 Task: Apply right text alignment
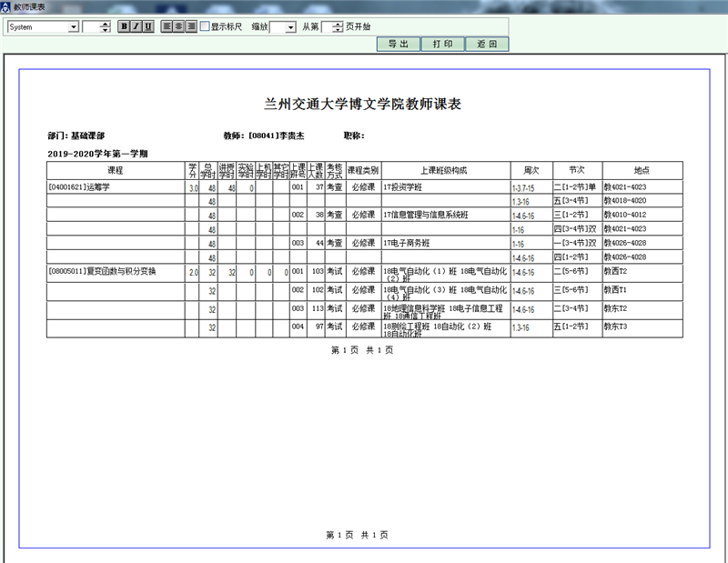click(x=191, y=26)
